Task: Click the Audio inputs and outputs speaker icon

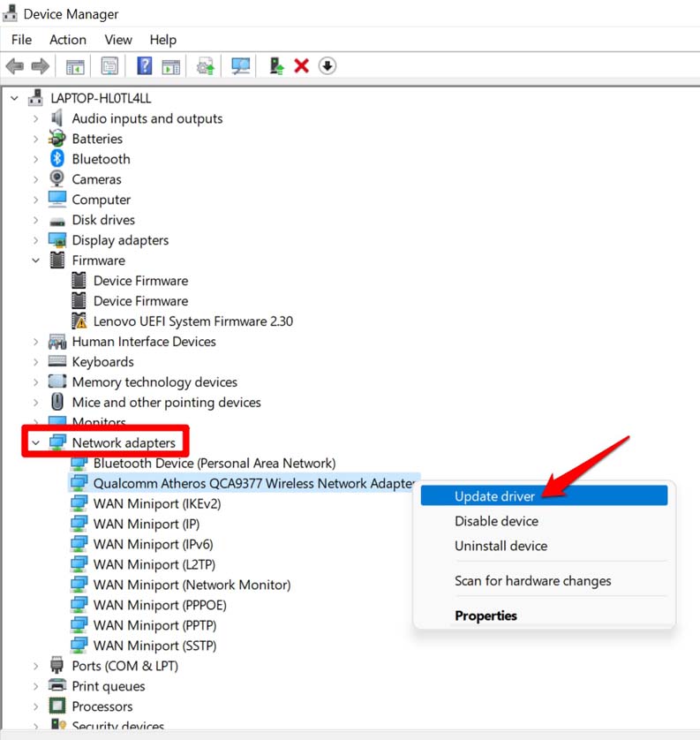Action: [56, 118]
